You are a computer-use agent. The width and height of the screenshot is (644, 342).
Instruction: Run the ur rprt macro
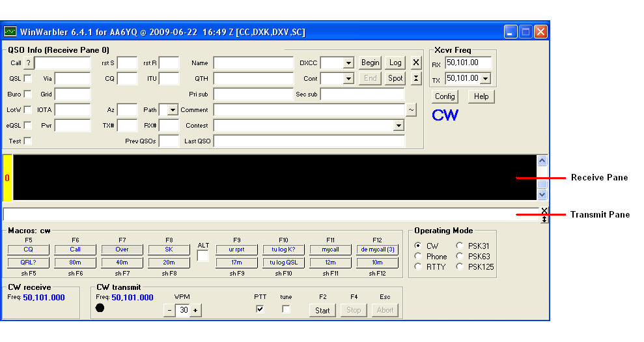(236, 249)
